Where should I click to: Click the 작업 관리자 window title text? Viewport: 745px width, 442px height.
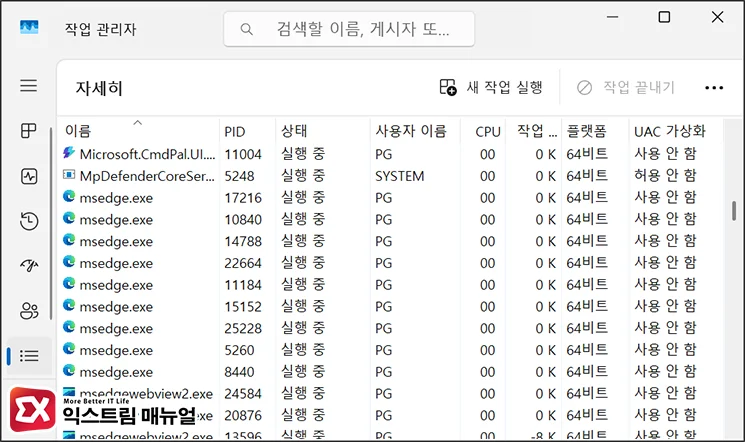[x=100, y=29]
